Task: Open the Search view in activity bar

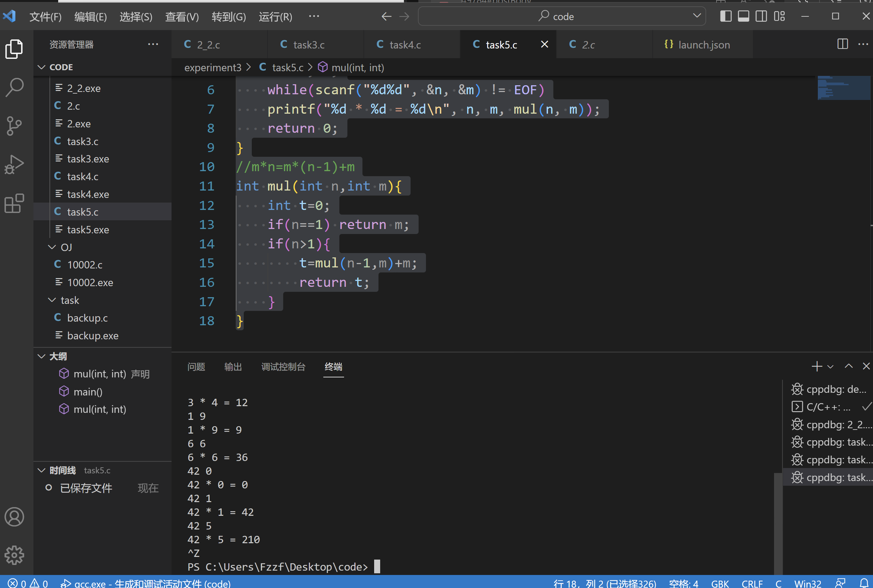Action: coord(14,87)
